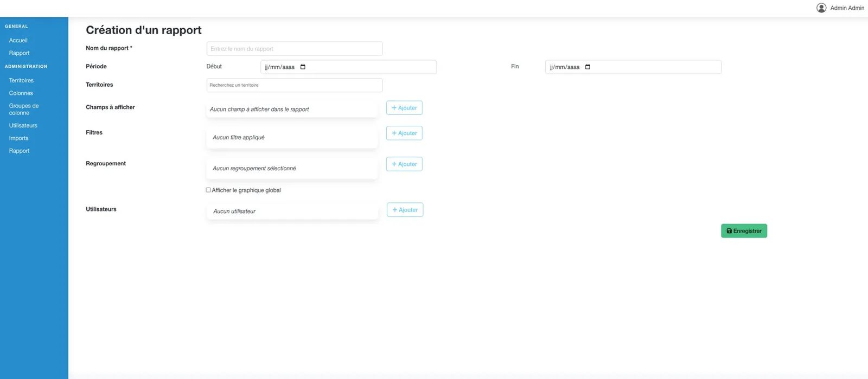Screen dimensions: 868x379
Task: Click 'Aucun champ à afficher dans le rapport' text
Action: [259, 109]
